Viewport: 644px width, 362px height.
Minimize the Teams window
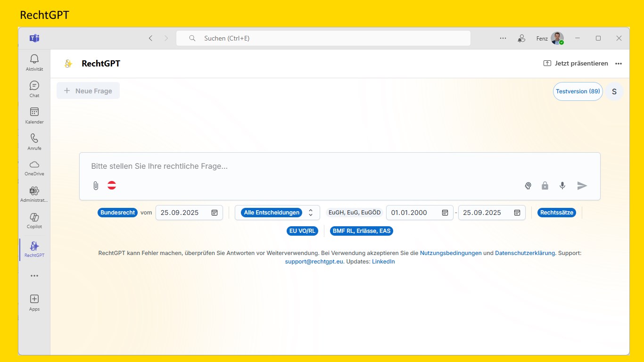tap(578, 38)
